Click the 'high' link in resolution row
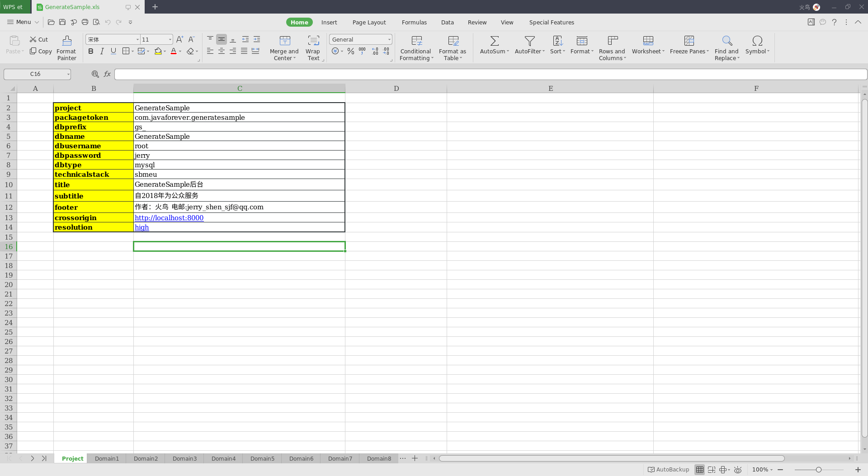The height and width of the screenshot is (476, 868). [142, 227]
